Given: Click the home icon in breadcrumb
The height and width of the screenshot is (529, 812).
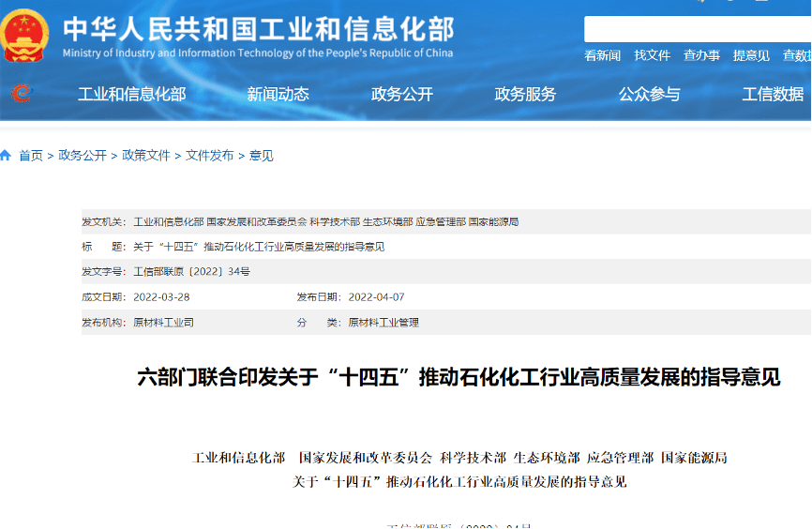Looking at the screenshot, I should coord(6,155).
